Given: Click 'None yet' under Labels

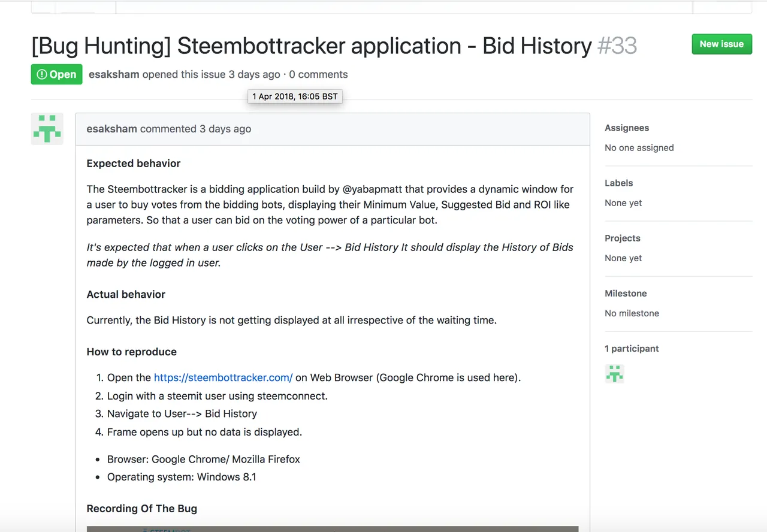Looking at the screenshot, I should point(623,202).
